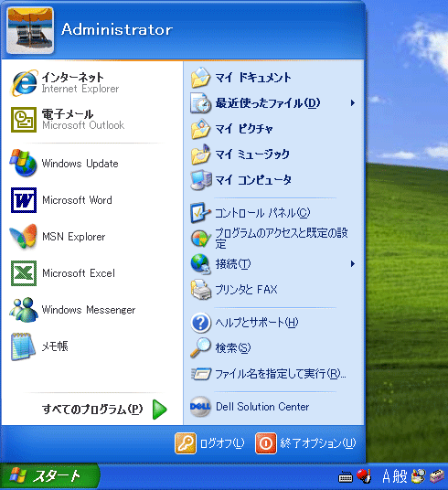Click ヘルプとサポート(H) text
This screenshot has width=448, height=490.
(x=257, y=323)
